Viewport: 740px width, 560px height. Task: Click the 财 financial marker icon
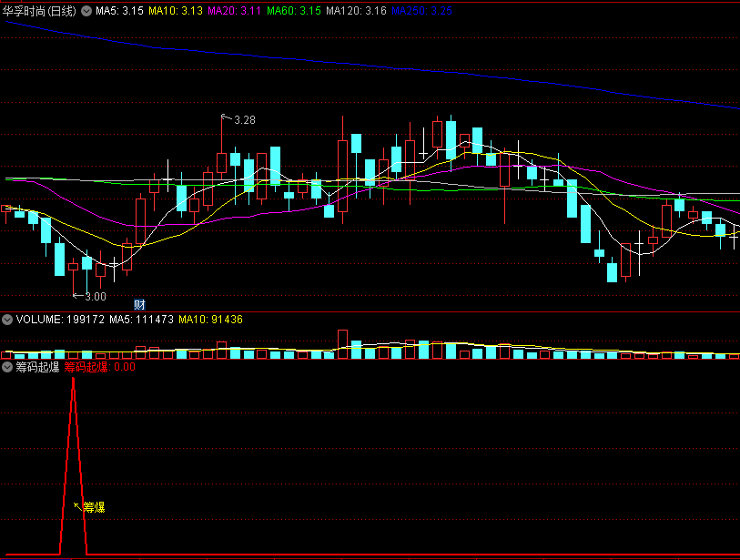pyautogui.click(x=139, y=304)
